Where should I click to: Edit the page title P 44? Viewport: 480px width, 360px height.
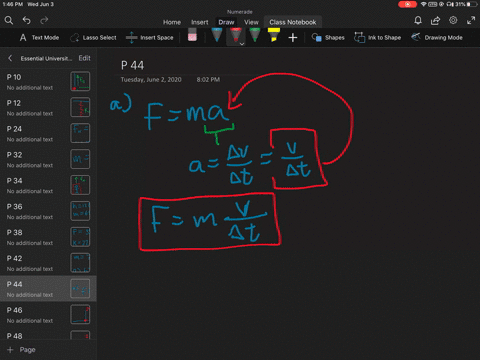132,65
